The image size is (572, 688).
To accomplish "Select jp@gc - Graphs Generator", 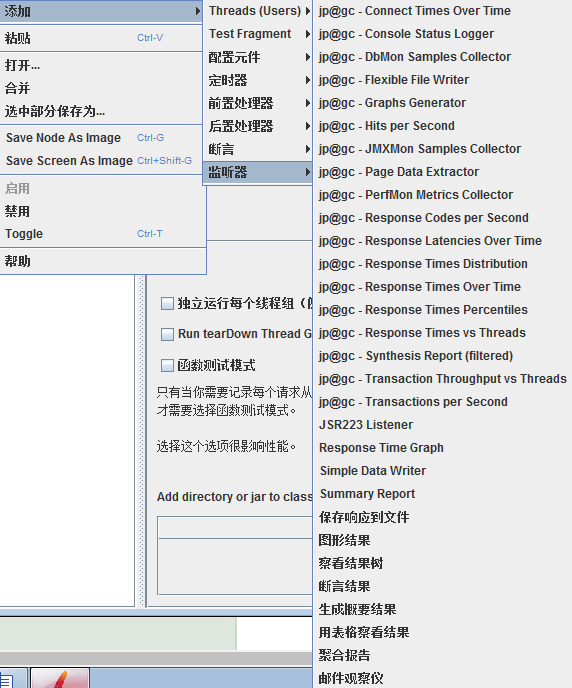I will 443,103.
